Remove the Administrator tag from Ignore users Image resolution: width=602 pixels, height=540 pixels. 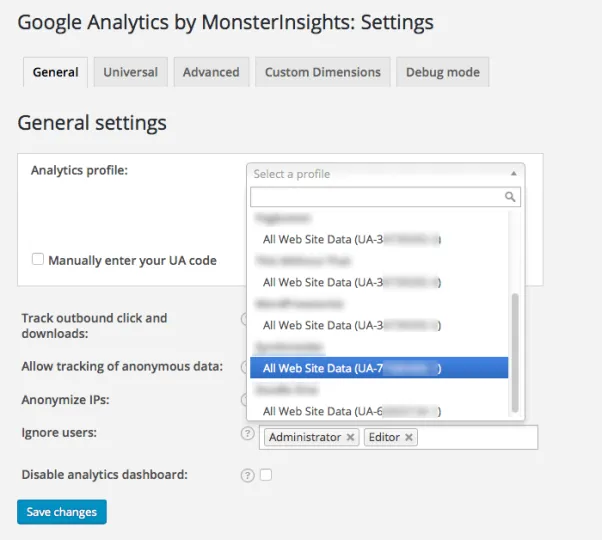(x=351, y=438)
